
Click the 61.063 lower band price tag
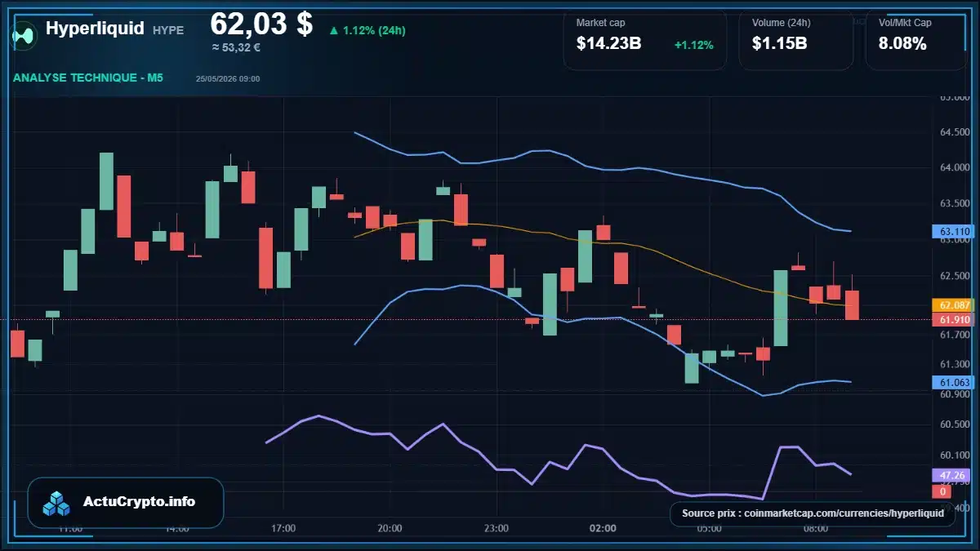coord(955,382)
